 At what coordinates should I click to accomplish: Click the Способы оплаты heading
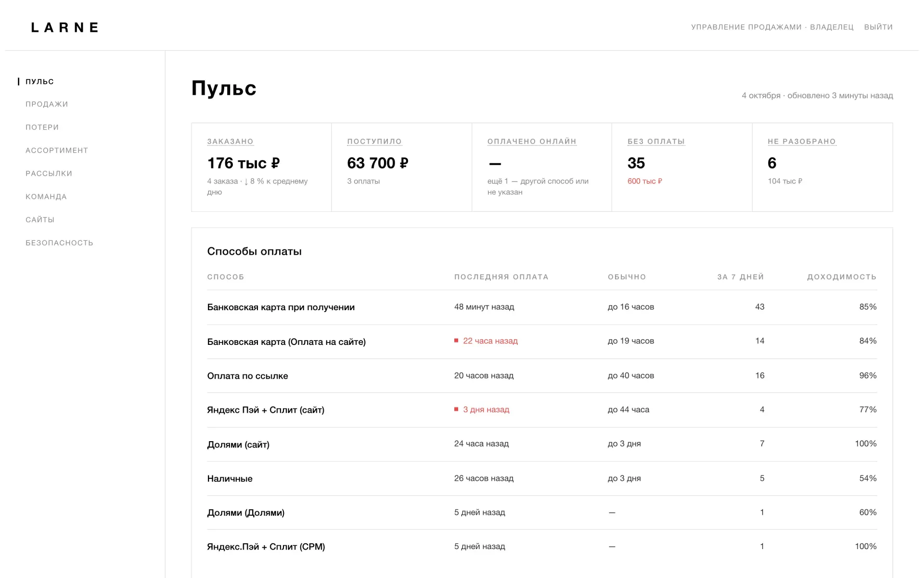254,251
